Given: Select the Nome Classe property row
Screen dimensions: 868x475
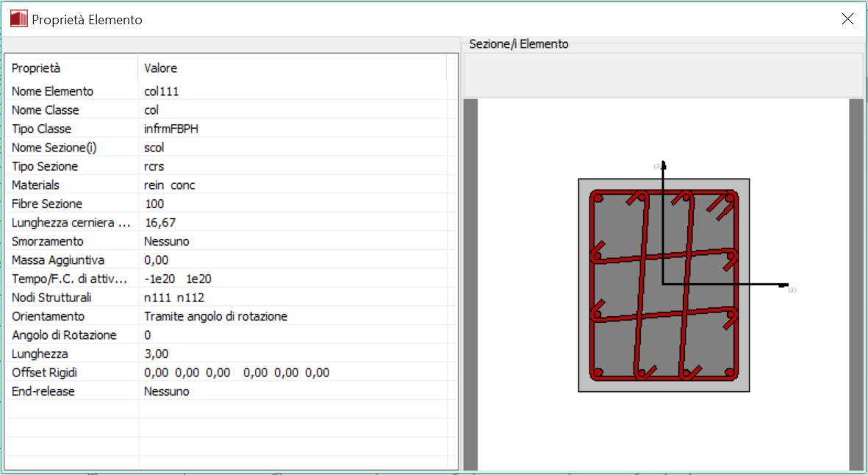Looking at the screenshot, I should coord(46,110).
